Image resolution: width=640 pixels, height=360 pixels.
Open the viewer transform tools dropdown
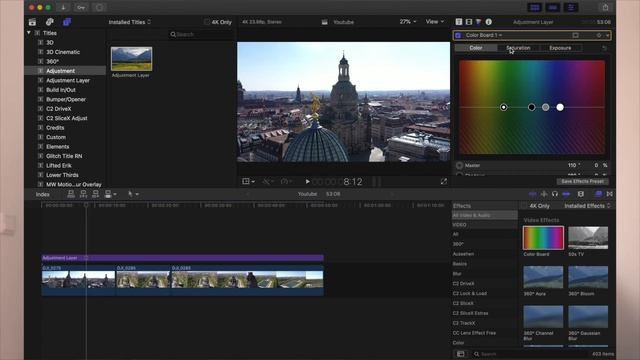click(x=248, y=181)
